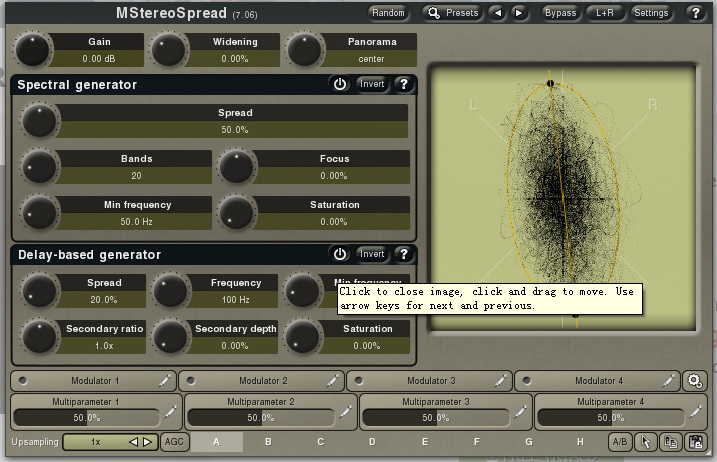This screenshot has width=717, height=462.
Task: Click the Spectral generator Min frequency knob
Action: (x=40, y=213)
